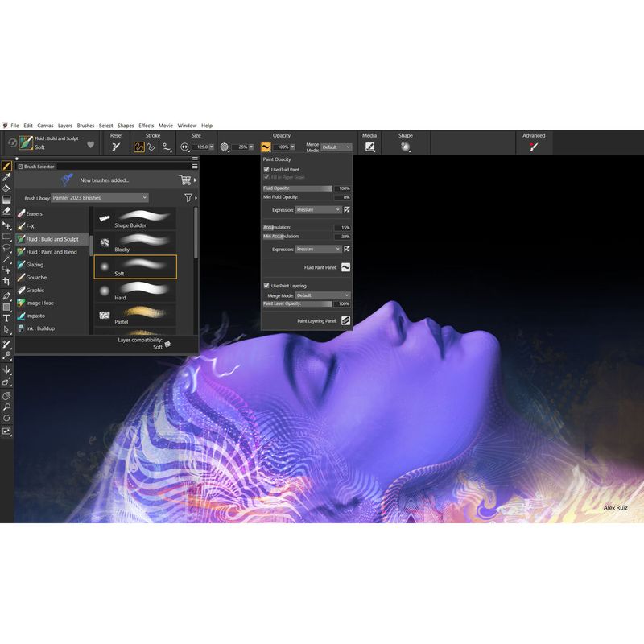Select the Hard brush variant

135,291
